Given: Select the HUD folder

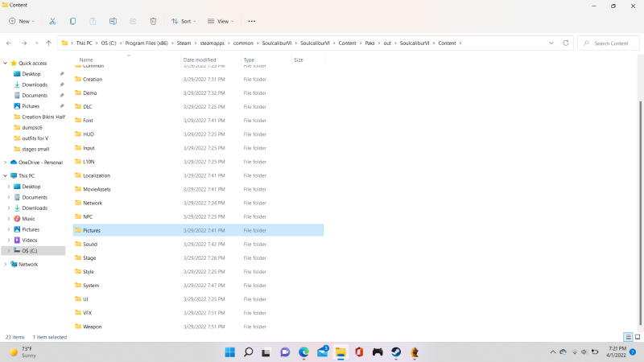Looking at the screenshot, I should pos(89,134).
